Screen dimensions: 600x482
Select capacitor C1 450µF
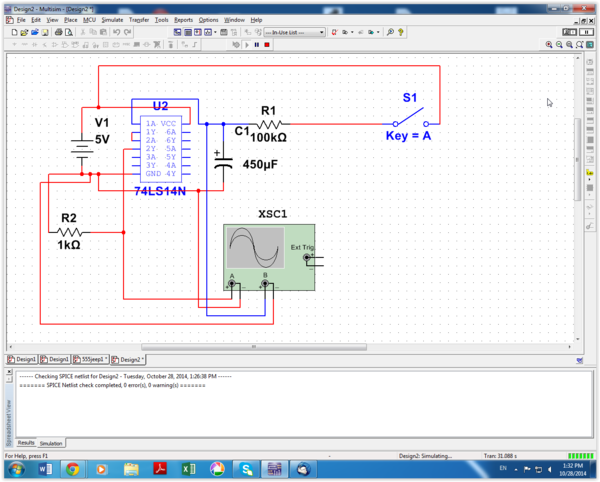[224, 163]
